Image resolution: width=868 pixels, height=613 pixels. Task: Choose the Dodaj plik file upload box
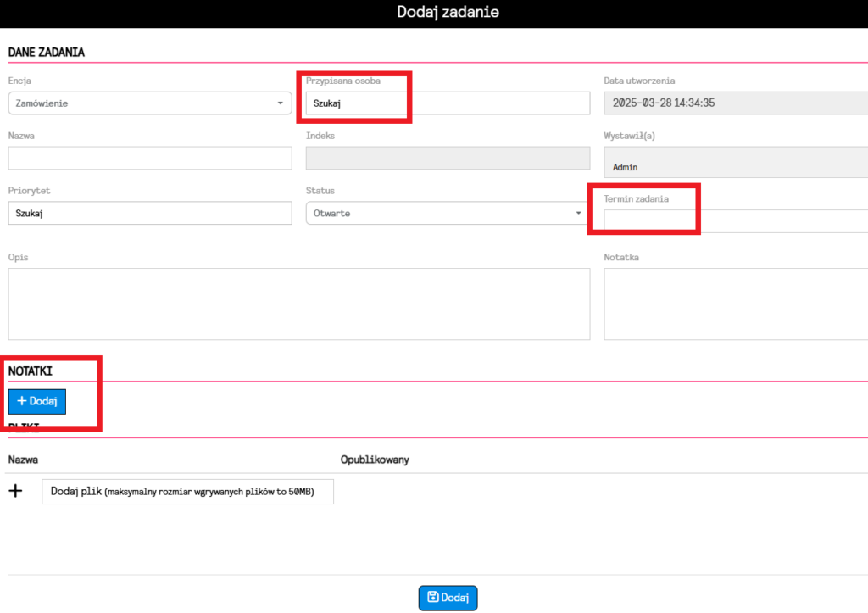click(x=187, y=492)
